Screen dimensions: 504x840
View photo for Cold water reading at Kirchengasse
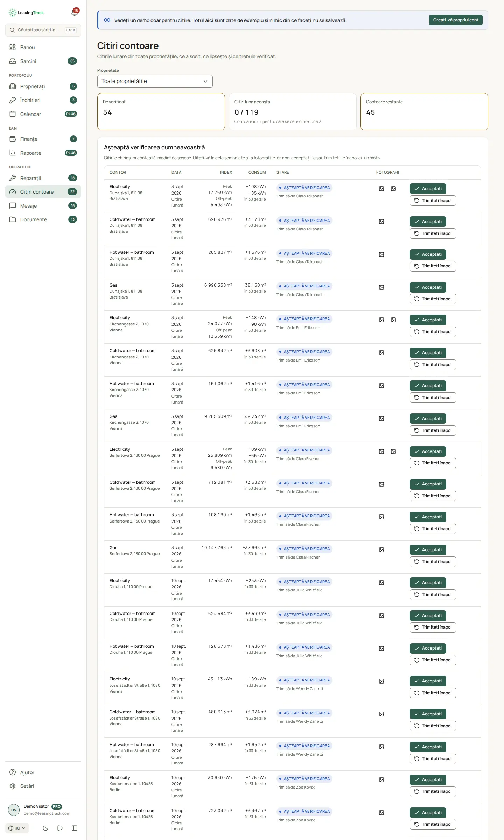click(381, 353)
